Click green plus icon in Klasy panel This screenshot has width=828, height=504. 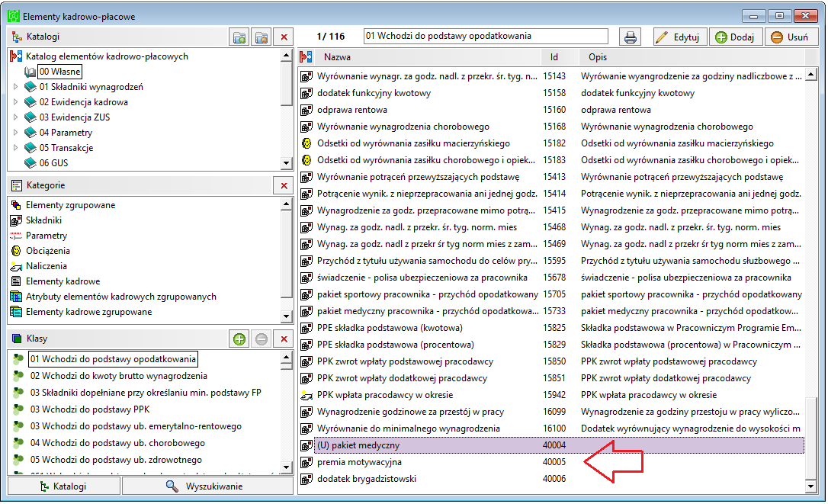[239, 339]
